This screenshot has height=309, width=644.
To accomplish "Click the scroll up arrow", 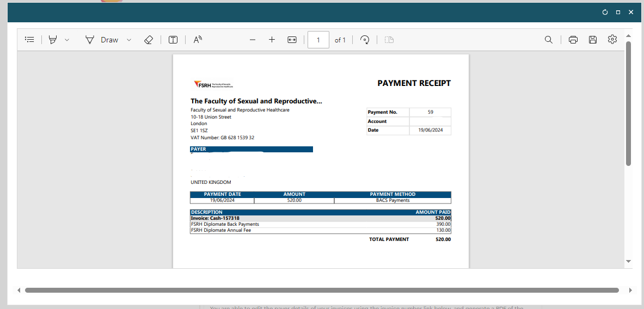I will [628, 35].
